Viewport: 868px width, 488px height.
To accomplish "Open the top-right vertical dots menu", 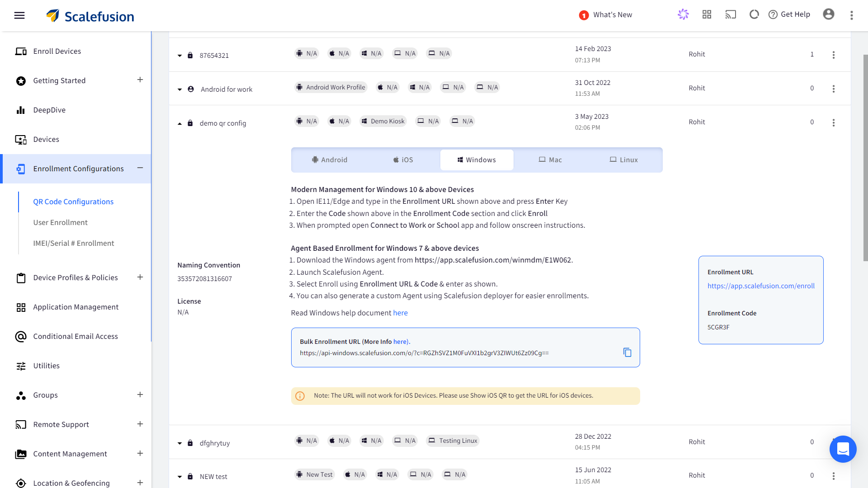I will pyautogui.click(x=852, y=15).
